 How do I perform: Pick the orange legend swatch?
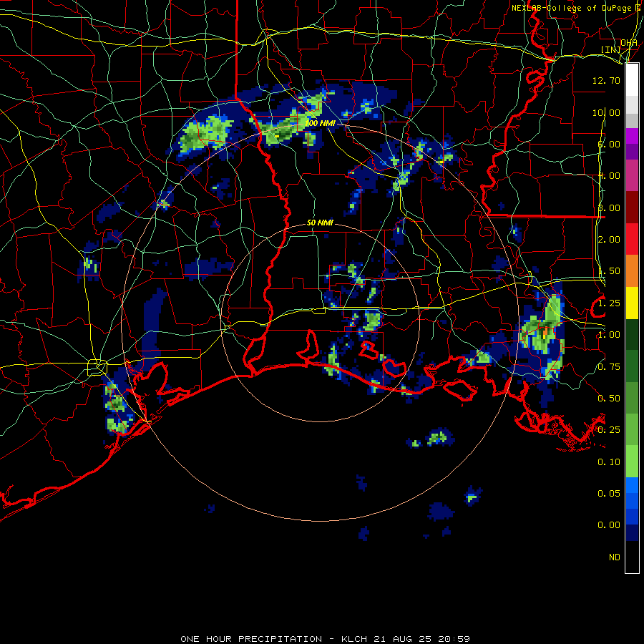632,271
